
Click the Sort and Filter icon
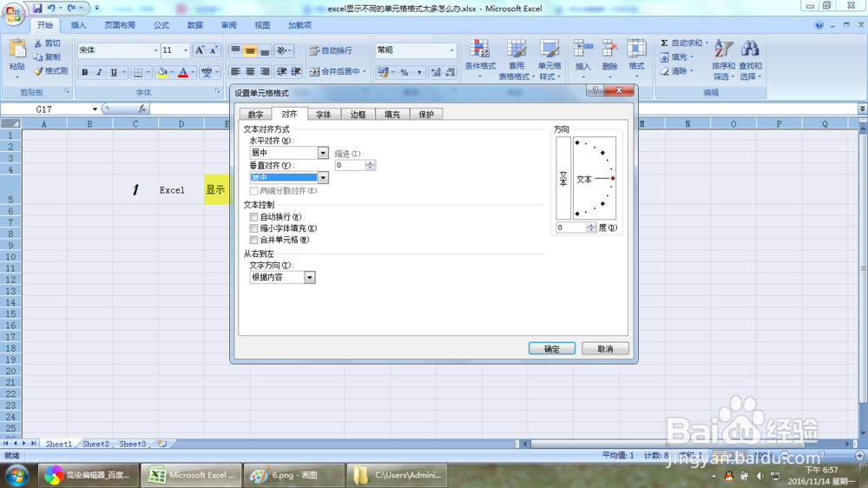point(723,49)
